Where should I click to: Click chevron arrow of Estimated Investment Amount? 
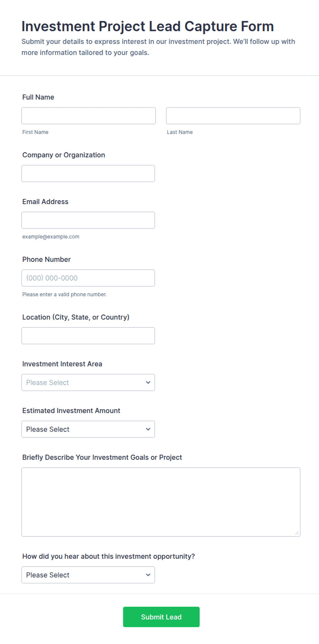(x=148, y=429)
